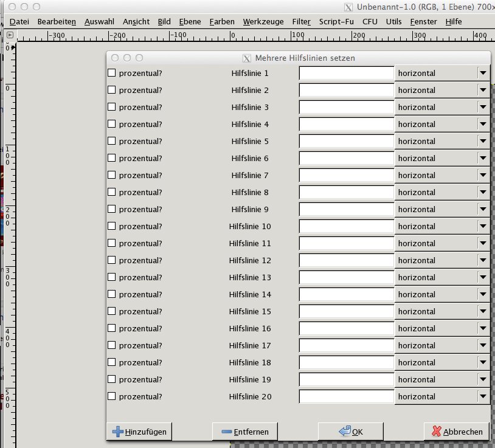The image size is (495, 448).
Task: Enable prozentual checkbox for Hilfslinie 1
Action: (x=112, y=73)
